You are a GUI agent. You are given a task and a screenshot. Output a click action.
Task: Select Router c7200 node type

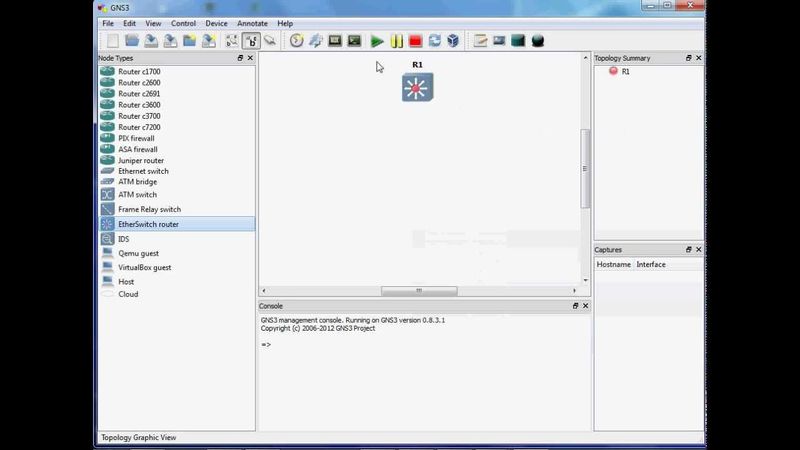[177, 127]
